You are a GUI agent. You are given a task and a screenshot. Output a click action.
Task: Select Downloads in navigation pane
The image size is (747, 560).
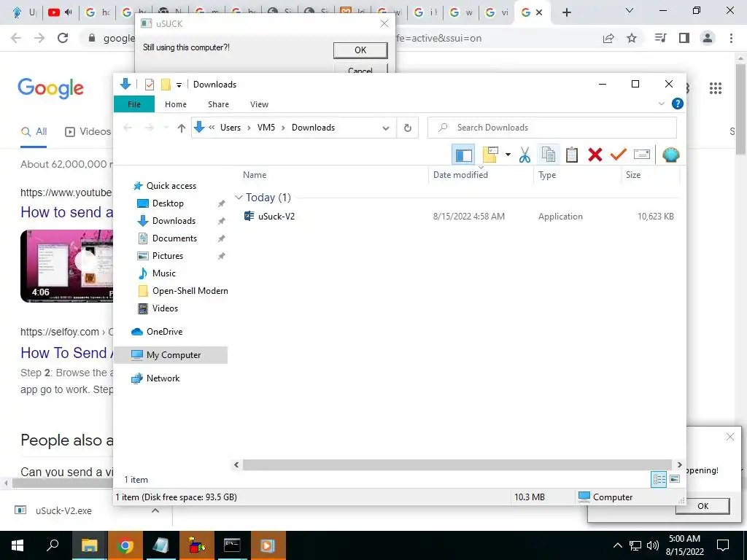[174, 221]
